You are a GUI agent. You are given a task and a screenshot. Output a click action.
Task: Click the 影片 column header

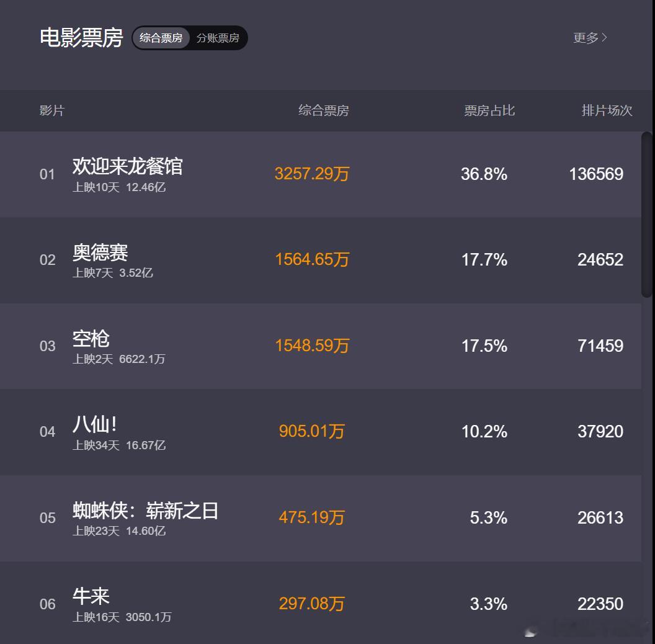click(52, 111)
